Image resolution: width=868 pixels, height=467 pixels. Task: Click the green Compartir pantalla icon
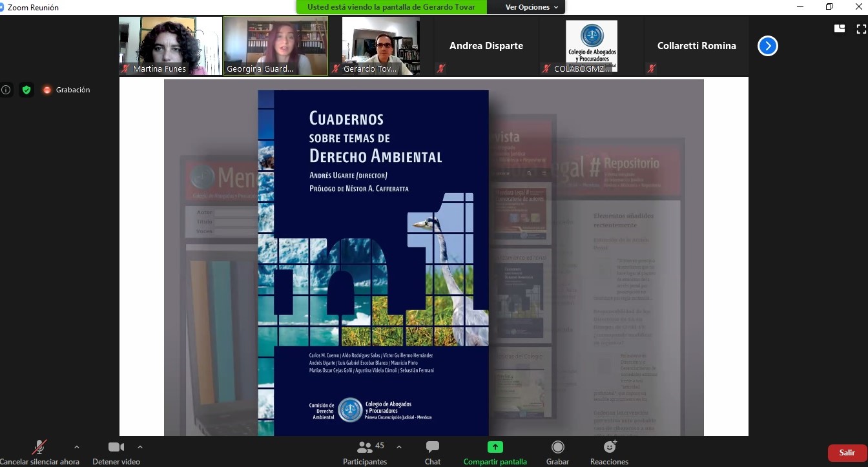495,447
